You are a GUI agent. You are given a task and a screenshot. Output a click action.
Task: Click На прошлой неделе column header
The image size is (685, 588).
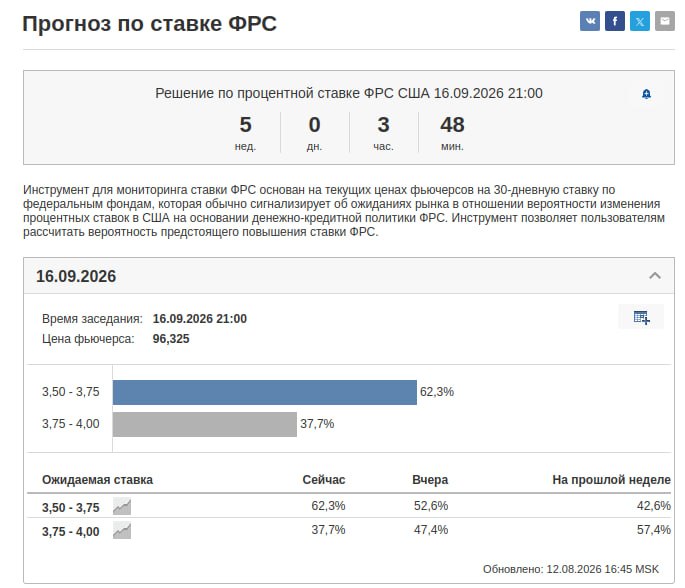pyautogui.click(x=611, y=480)
